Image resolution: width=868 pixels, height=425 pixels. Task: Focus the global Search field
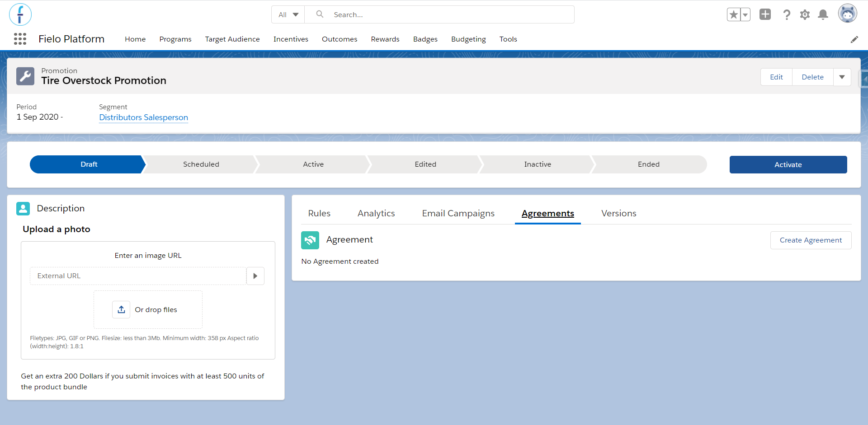pyautogui.click(x=439, y=14)
